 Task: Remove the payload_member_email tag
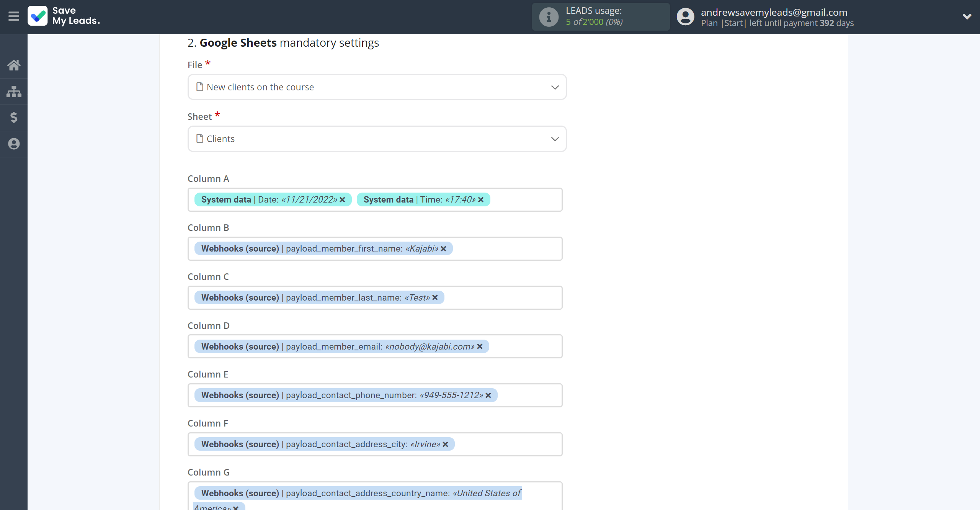pos(480,347)
